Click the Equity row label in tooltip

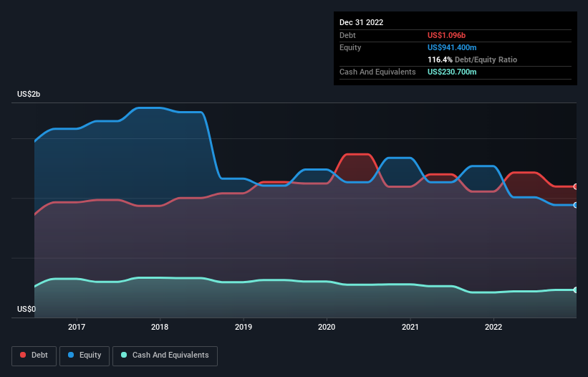click(x=350, y=47)
